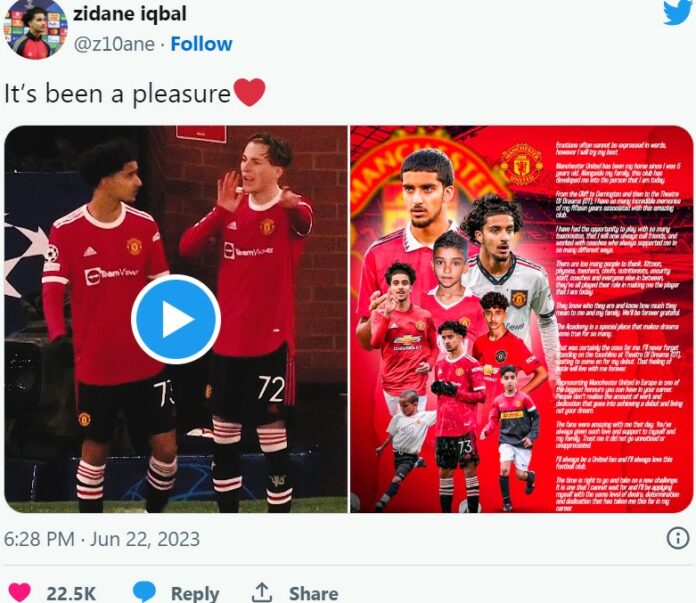Click the video thumbnail showing player number 72
The height and width of the screenshot is (603, 696).
tap(176, 319)
